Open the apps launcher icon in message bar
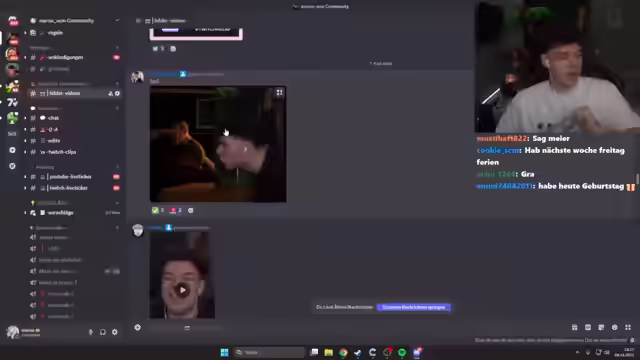640x360 pixels. 628,327
